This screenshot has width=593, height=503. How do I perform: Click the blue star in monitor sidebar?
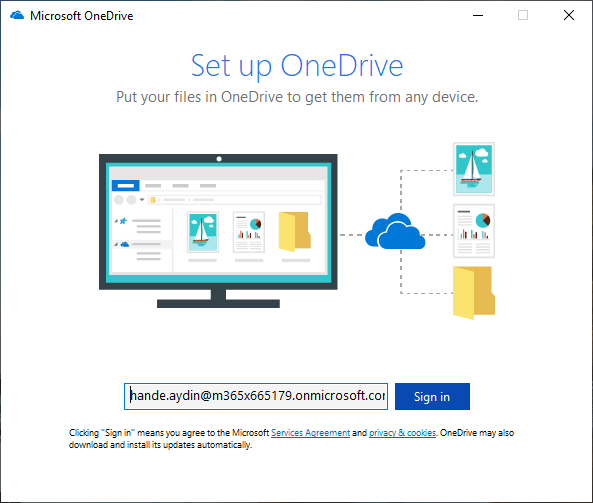click(123, 221)
